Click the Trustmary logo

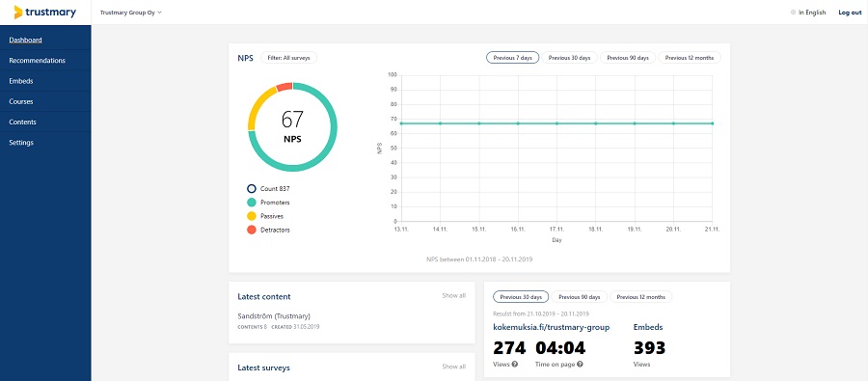coord(44,13)
